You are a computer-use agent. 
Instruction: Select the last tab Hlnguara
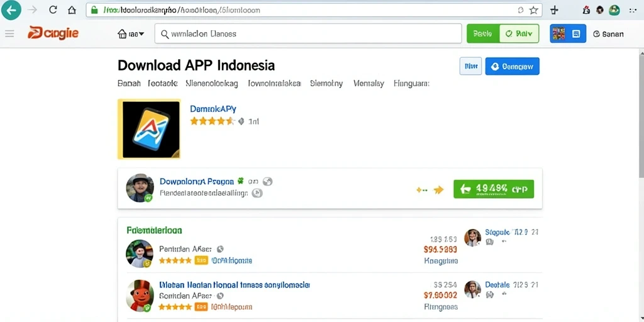(411, 84)
